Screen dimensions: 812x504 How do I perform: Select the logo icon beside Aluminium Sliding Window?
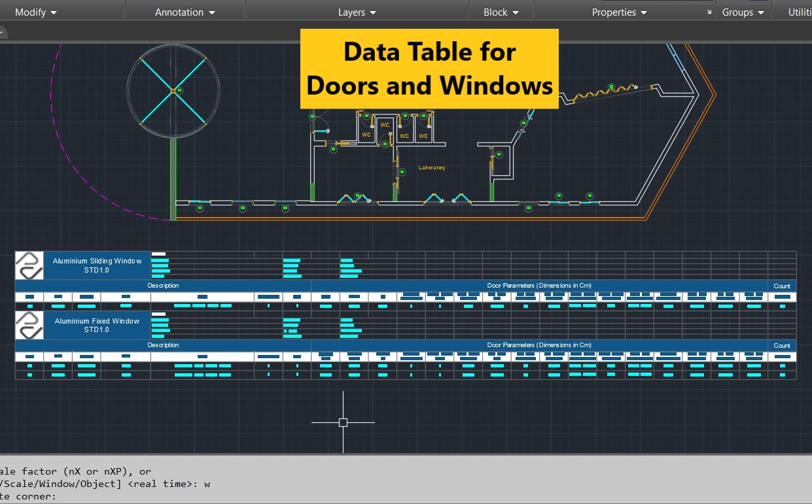point(29,265)
